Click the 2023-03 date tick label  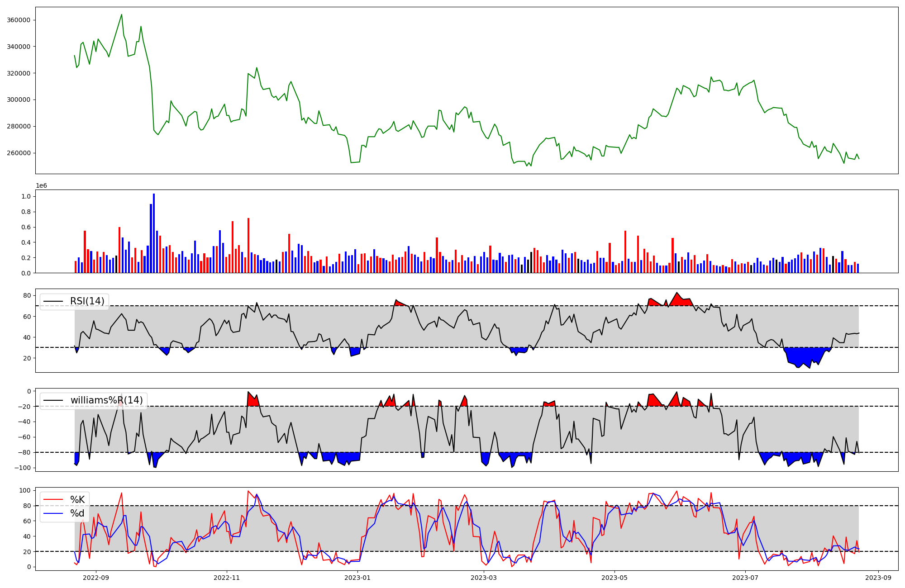pyautogui.click(x=484, y=578)
